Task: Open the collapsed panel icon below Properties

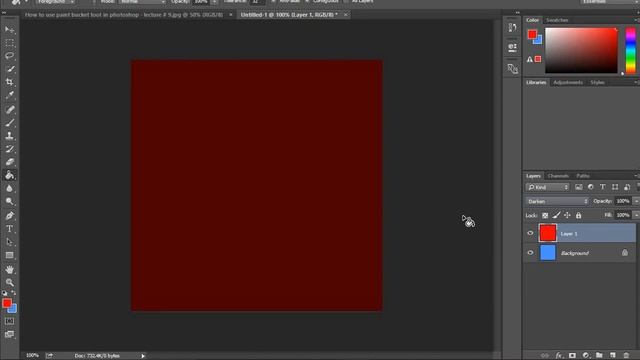Action: coord(513,69)
